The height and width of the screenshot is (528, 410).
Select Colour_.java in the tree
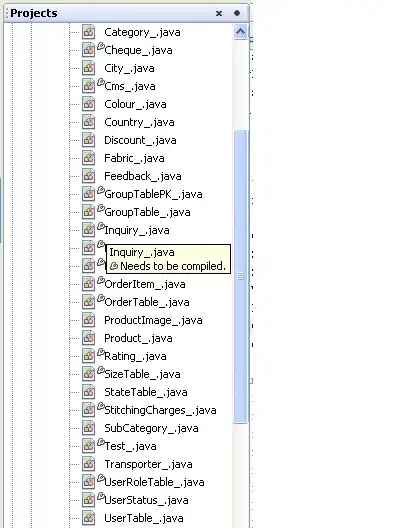[135, 104]
